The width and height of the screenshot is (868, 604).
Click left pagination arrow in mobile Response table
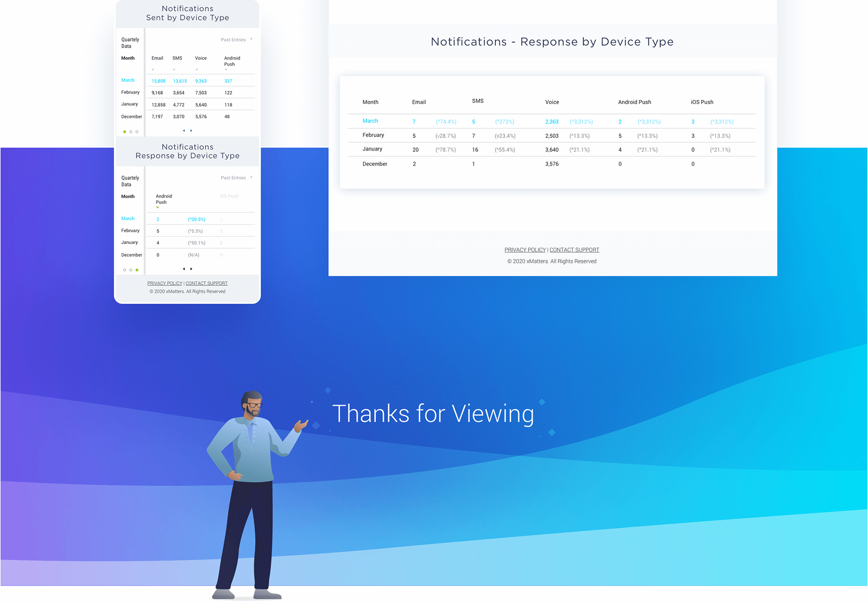pyautogui.click(x=184, y=269)
